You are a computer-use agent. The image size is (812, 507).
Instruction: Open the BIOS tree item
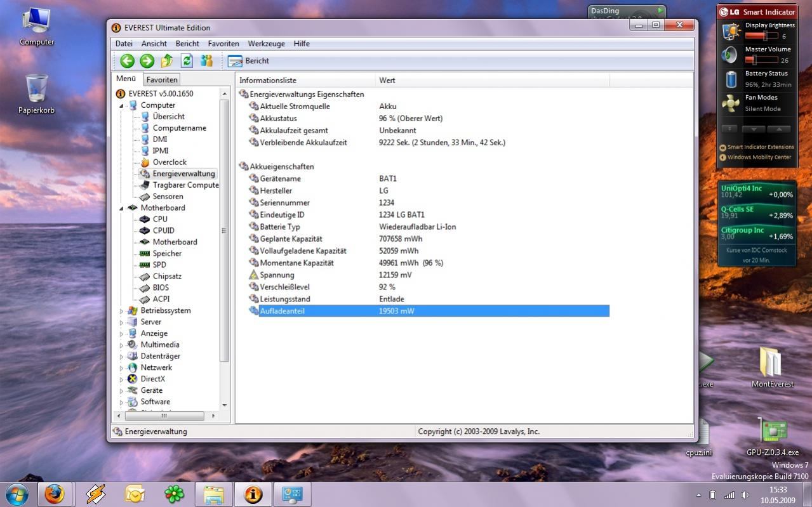(x=161, y=288)
